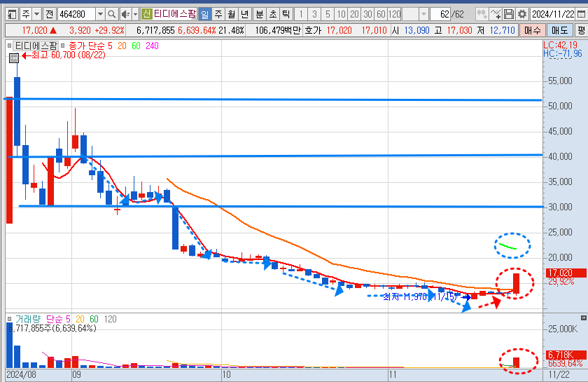Click the 5-day moving average legend
Image resolution: width=588 pixels, height=382 pixels.
[x=110, y=46]
